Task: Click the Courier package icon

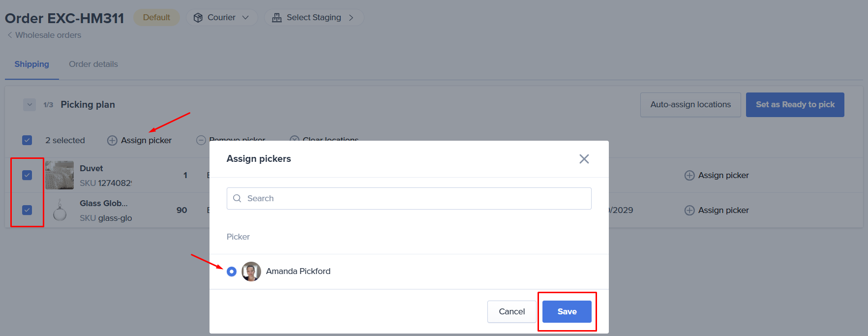Action: point(198,18)
